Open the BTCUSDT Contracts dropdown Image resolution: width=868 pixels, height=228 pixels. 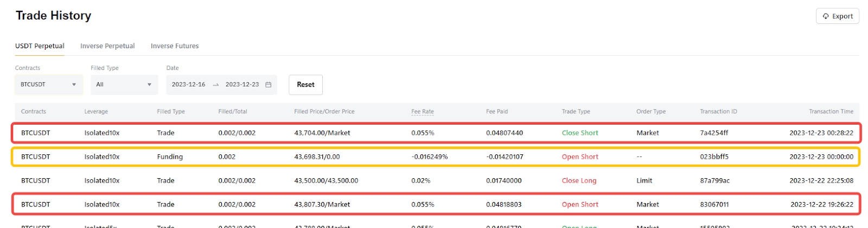(48, 84)
